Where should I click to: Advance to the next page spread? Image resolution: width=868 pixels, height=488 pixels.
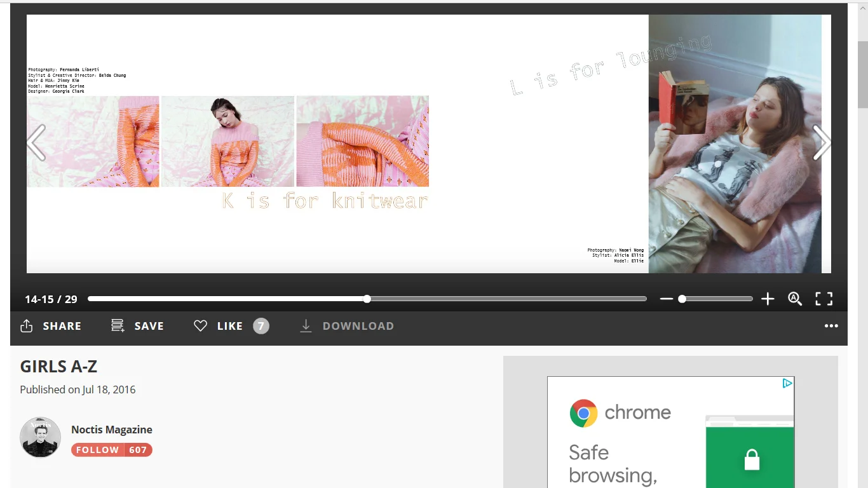point(822,142)
